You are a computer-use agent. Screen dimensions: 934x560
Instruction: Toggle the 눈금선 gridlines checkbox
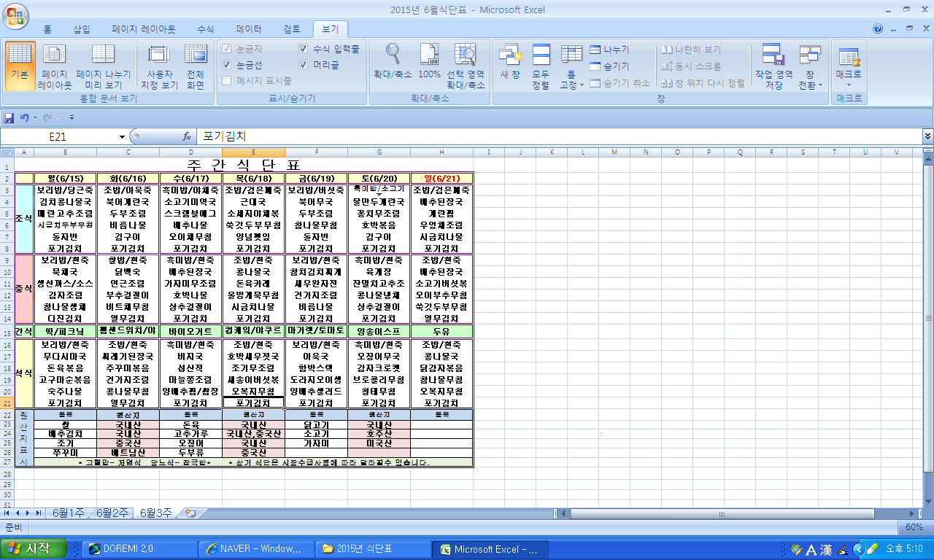[x=227, y=65]
